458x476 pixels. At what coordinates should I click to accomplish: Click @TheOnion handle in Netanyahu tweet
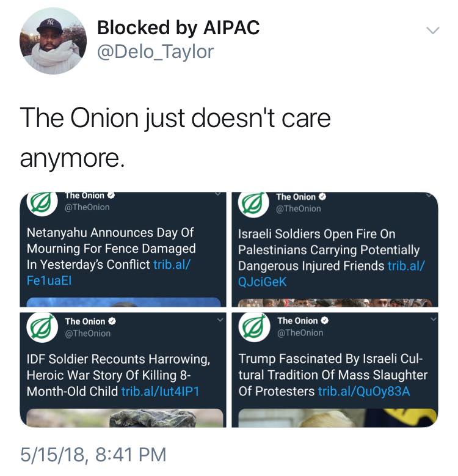[x=87, y=207]
